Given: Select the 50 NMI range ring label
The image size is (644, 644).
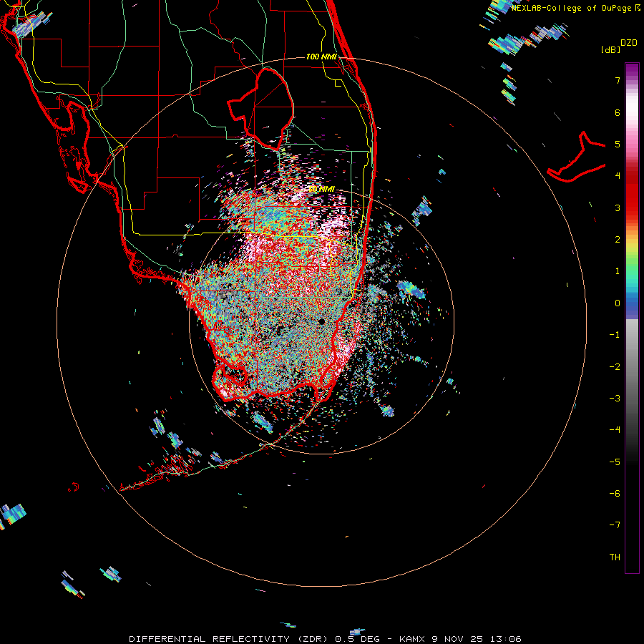Looking at the screenshot, I should [x=321, y=189].
